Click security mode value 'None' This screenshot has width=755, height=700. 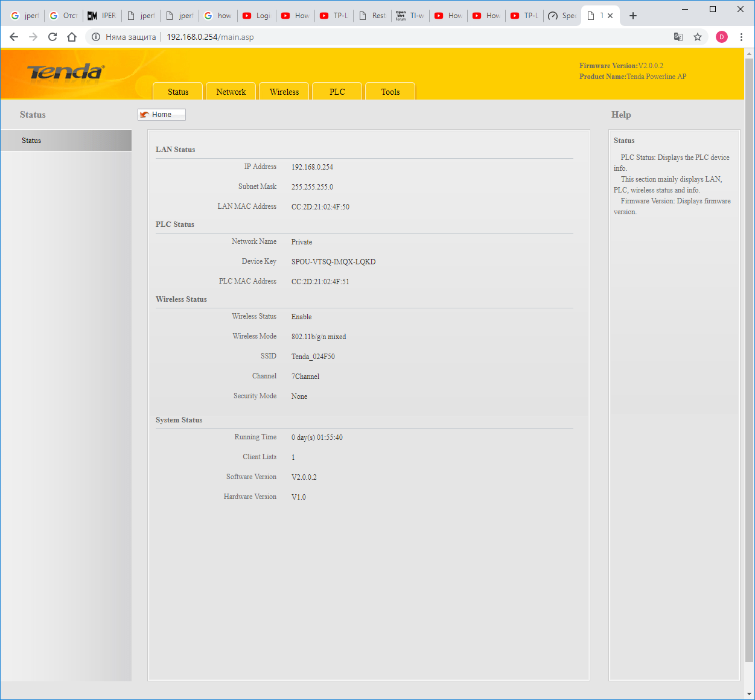(x=299, y=396)
